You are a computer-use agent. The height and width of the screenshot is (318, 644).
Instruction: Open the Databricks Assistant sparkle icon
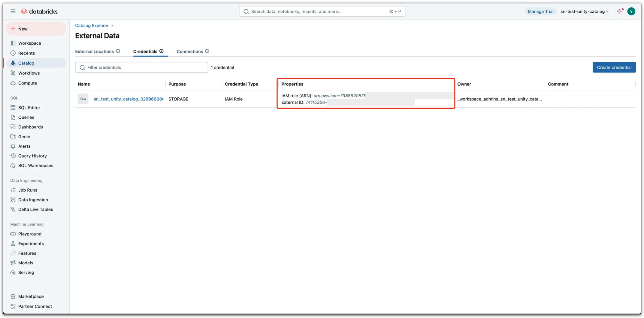click(x=620, y=11)
